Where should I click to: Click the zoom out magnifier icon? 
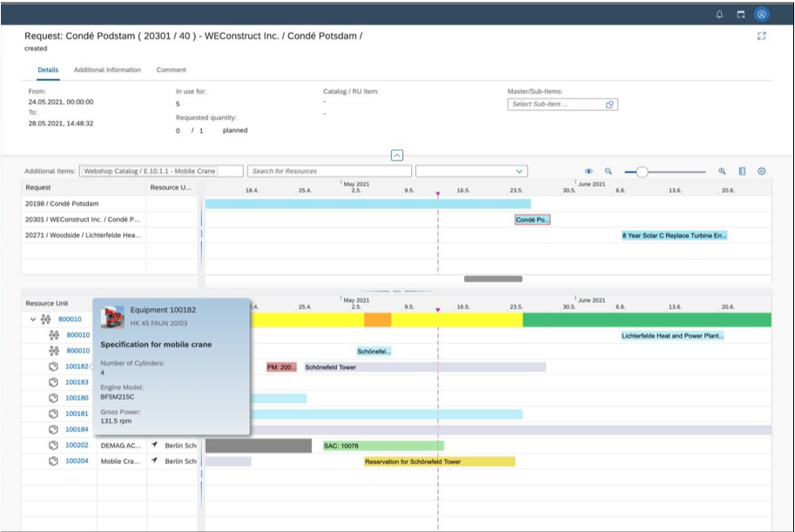pos(609,171)
